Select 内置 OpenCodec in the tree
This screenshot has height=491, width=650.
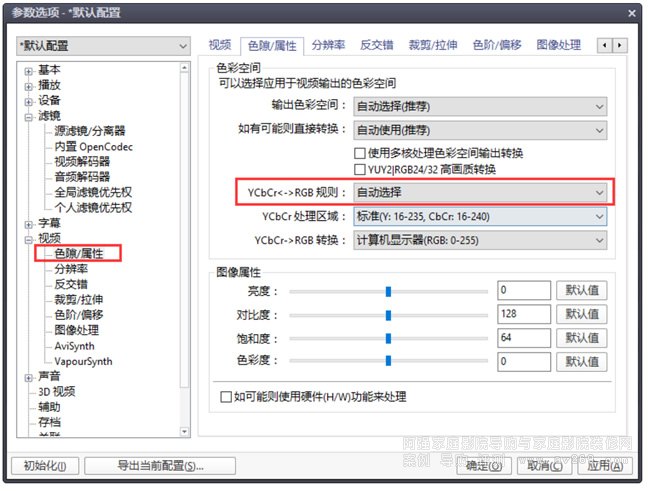pos(93,147)
